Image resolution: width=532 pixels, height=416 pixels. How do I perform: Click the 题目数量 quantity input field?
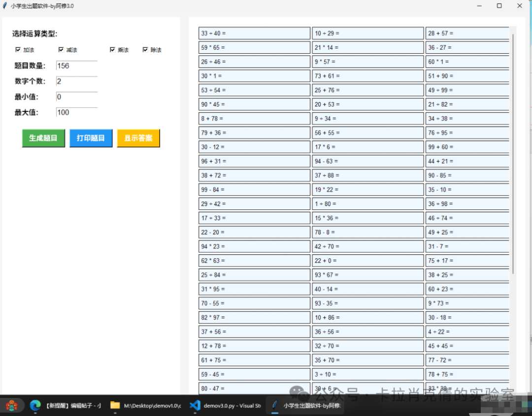point(76,66)
